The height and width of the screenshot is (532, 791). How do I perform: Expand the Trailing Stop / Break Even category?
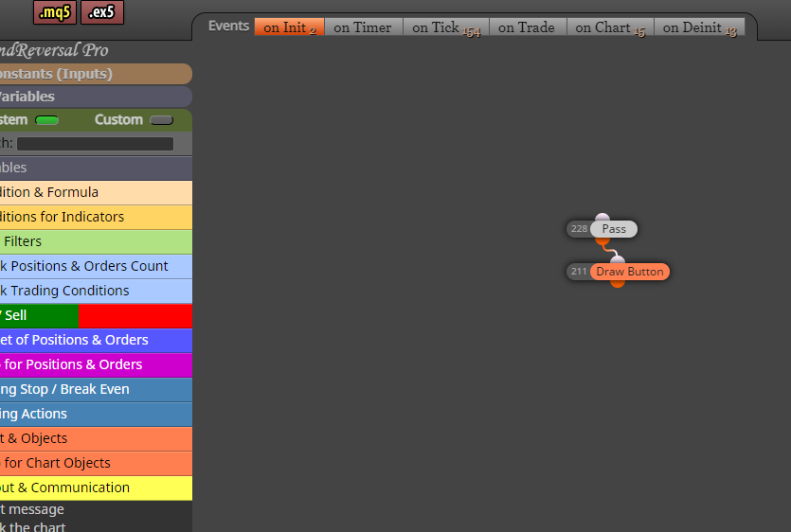pyautogui.click(x=96, y=389)
